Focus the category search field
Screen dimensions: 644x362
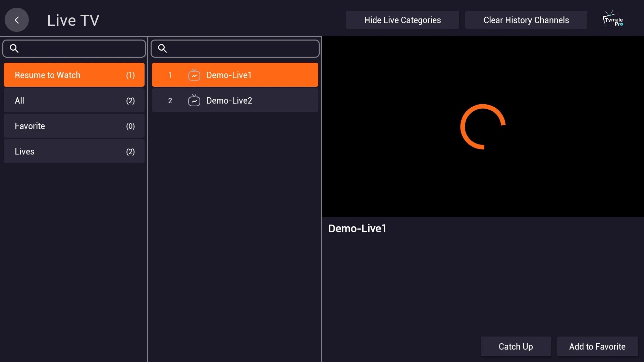(74, 49)
